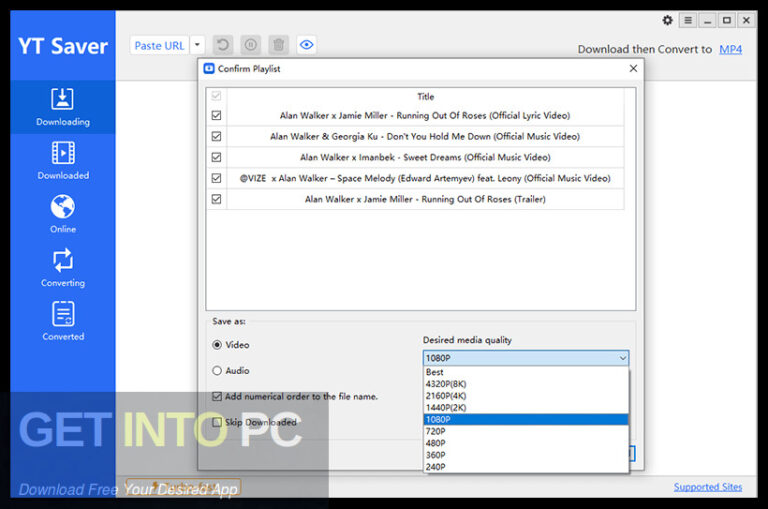Choose 360P quality option
Viewport: 768px width, 509px height.
[526, 455]
